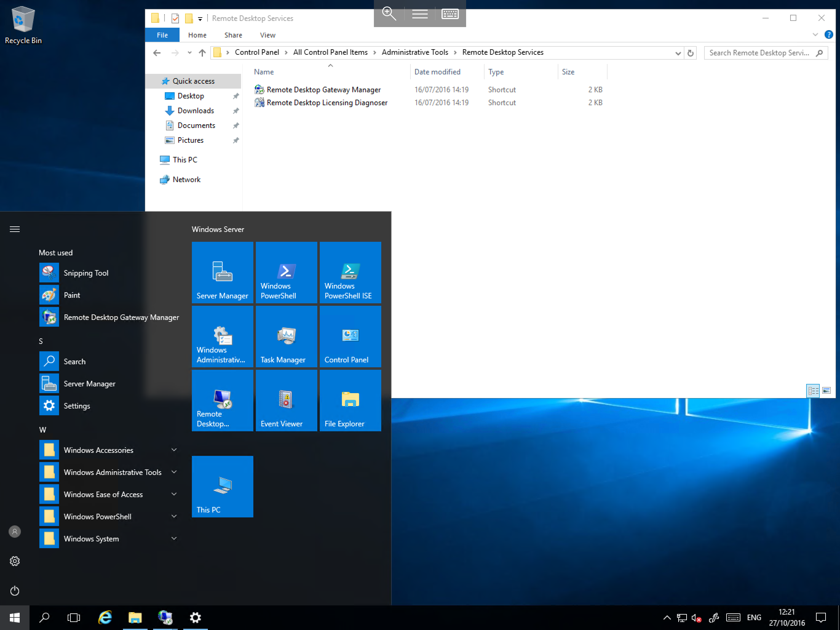
Task: Click the Start menu hamburger button
Action: 15,229
